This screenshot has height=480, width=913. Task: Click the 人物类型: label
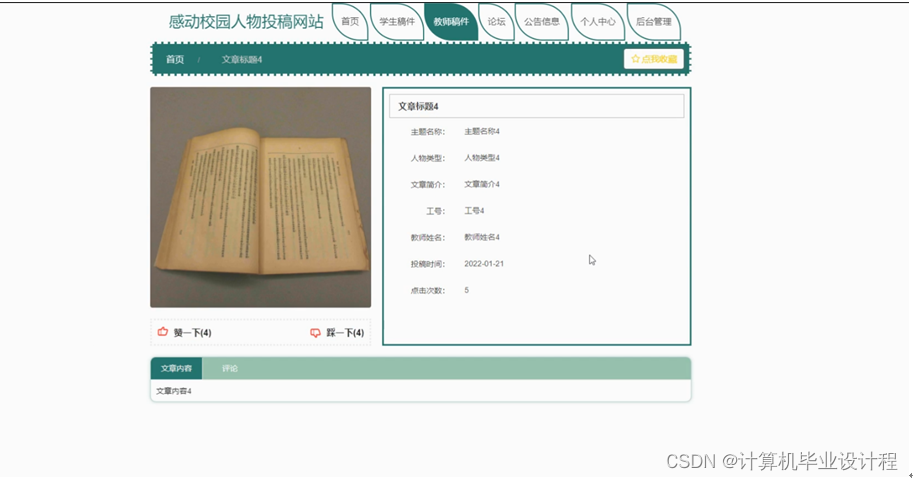(427, 158)
